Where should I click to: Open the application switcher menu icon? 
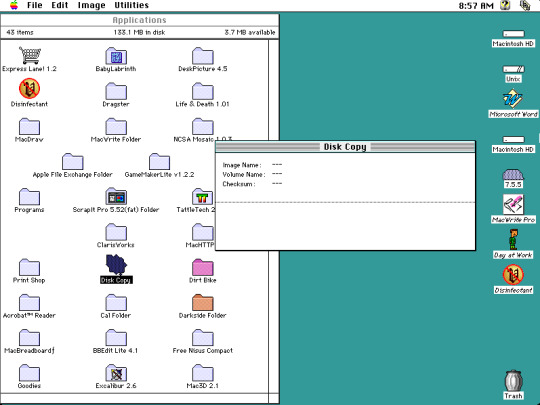[x=525, y=5]
